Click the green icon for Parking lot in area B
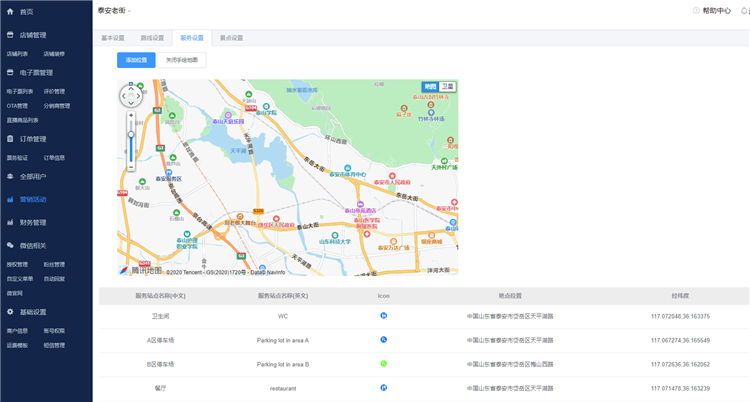The image size is (750, 402). click(383, 364)
